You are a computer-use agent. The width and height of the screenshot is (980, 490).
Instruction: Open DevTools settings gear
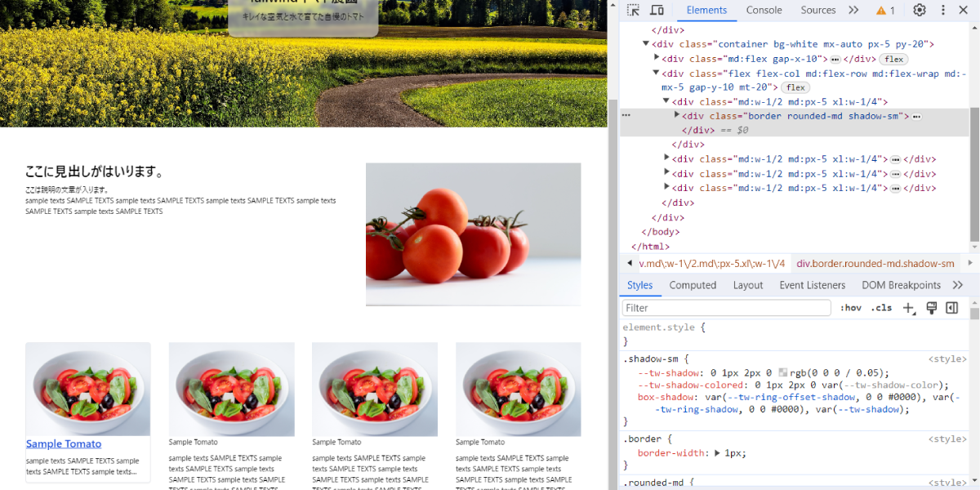(x=920, y=11)
